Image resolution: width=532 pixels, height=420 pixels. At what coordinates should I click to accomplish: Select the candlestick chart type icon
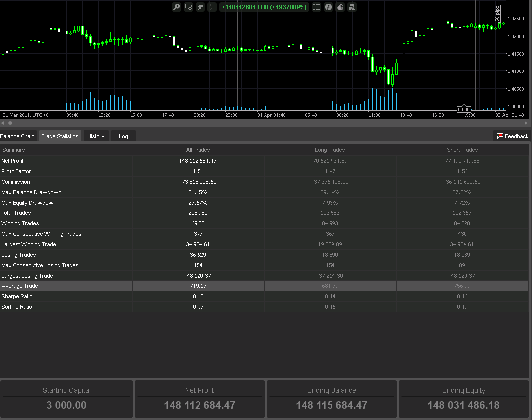pyautogui.click(x=200, y=7)
